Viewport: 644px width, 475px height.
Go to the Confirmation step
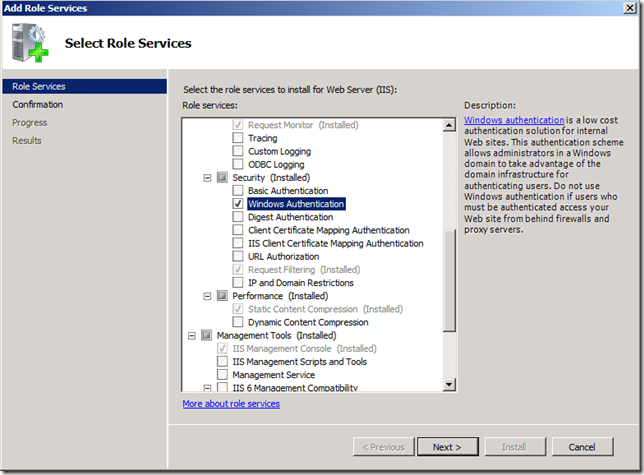pyautogui.click(x=38, y=104)
